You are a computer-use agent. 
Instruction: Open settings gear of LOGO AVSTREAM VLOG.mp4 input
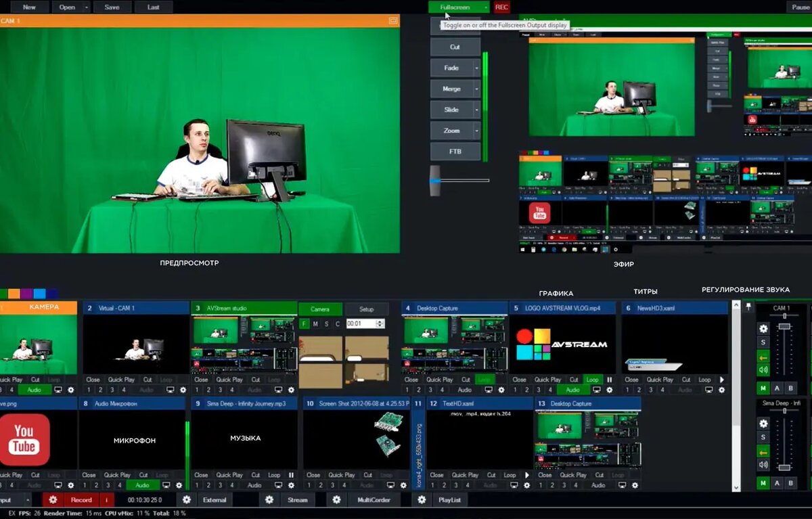610,390
